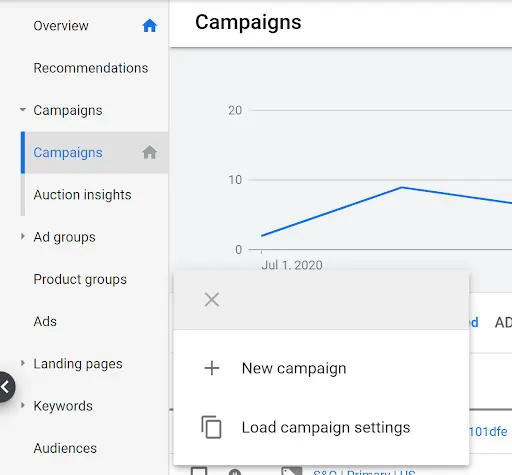Click the Campaigns page title
Screen dimensions: 512x475
click(x=248, y=22)
